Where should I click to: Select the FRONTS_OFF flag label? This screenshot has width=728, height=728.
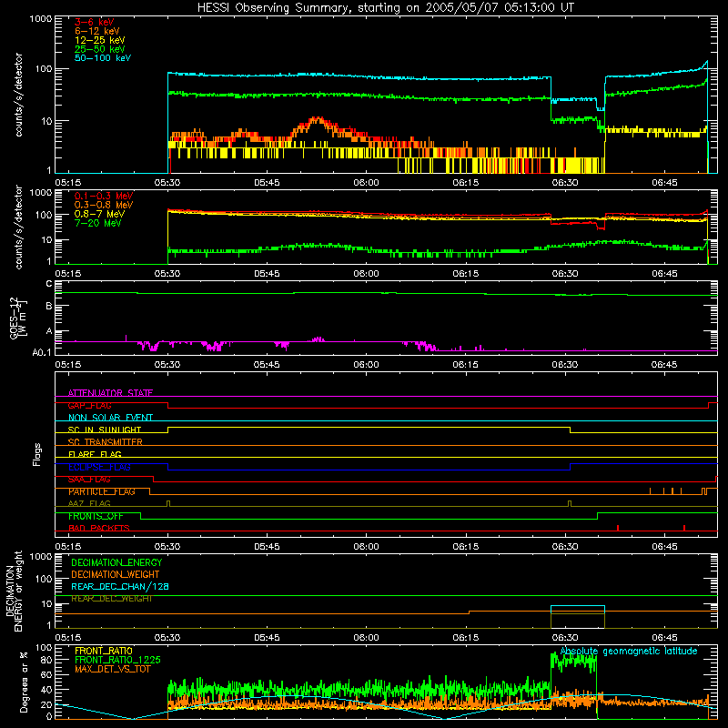[x=96, y=516]
